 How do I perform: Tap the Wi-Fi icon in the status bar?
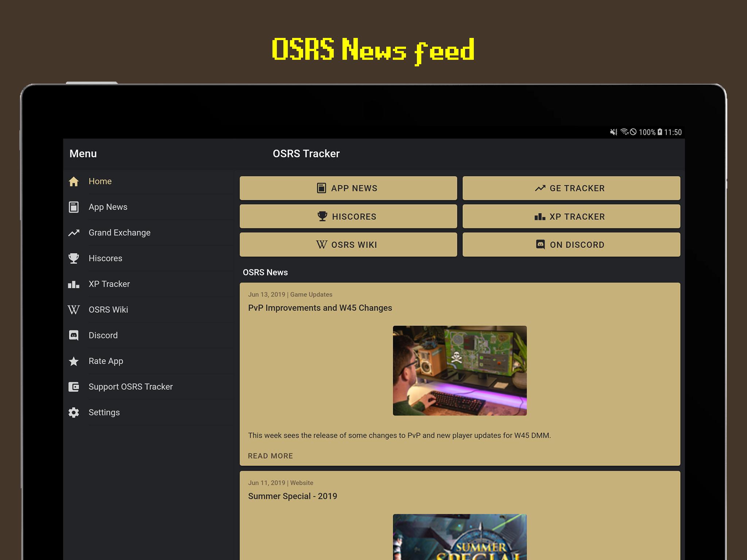click(624, 132)
